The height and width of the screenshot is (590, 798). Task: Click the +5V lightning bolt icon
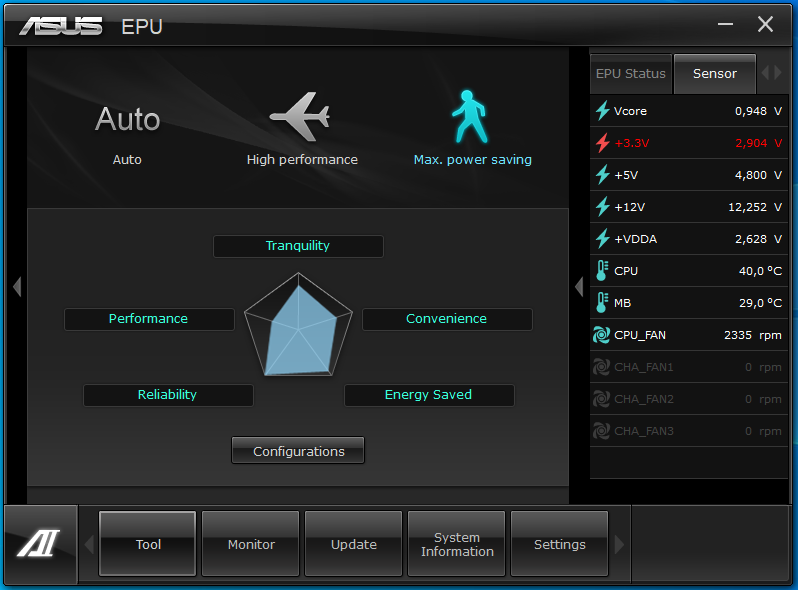coord(603,175)
